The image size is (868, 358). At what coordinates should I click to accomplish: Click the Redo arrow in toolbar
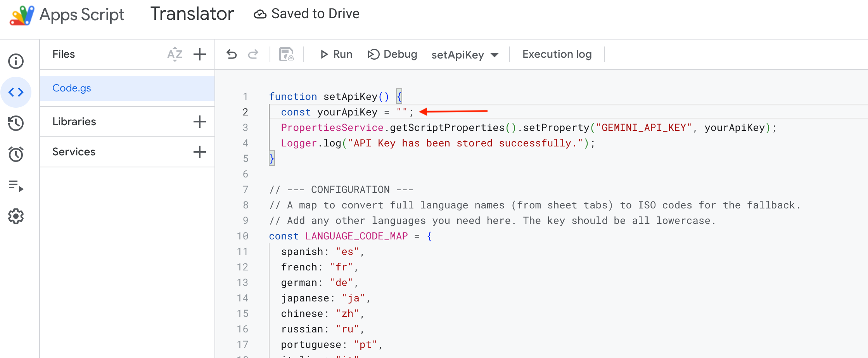pos(253,54)
